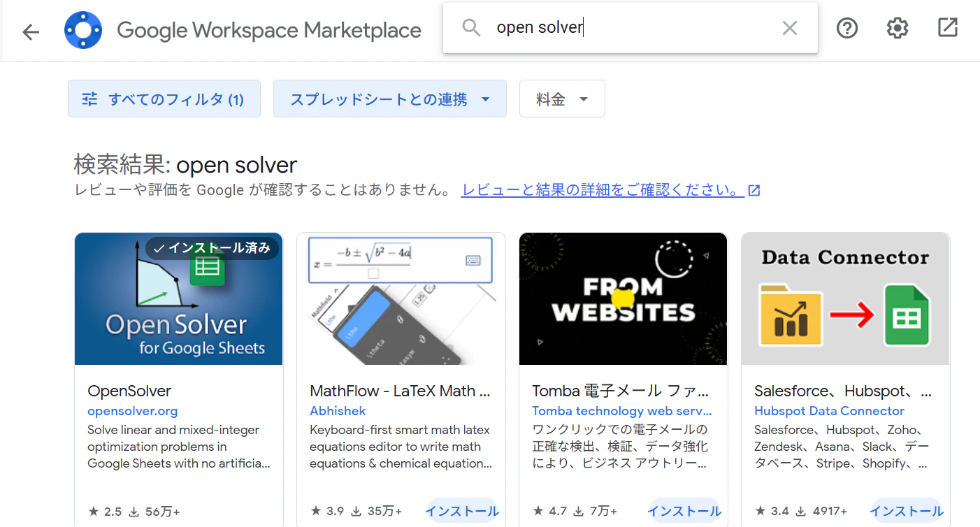Click the 4917+ download count

pyautogui.click(x=821, y=512)
